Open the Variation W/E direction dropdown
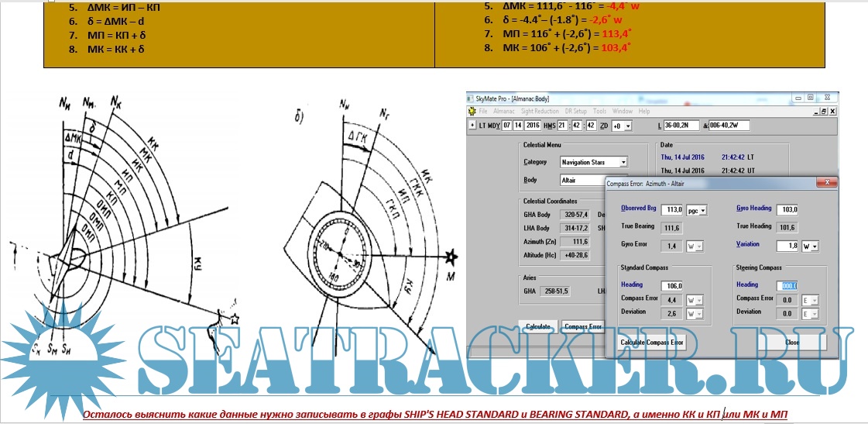Image resolution: width=868 pixels, height=424 pixels. 814,246
